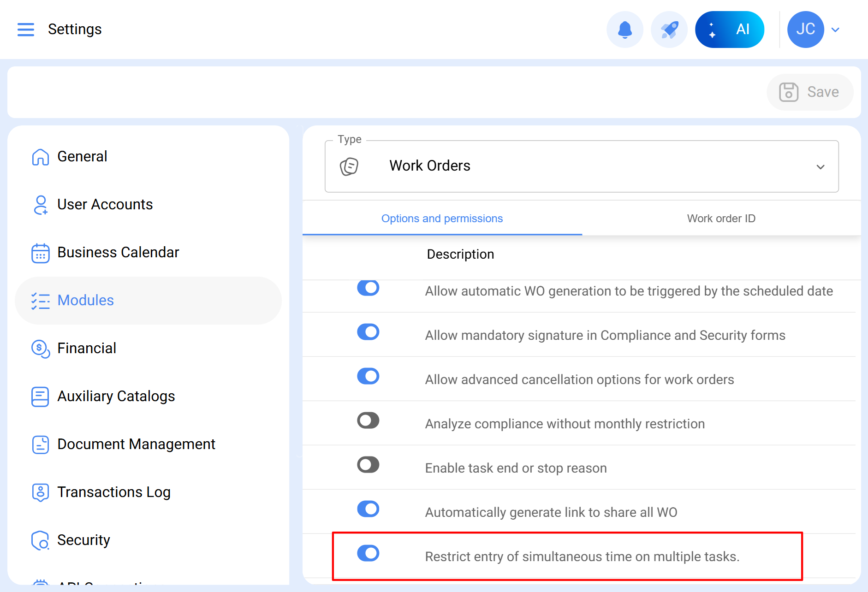Switch to the Work order ID tab

point(721,218)
